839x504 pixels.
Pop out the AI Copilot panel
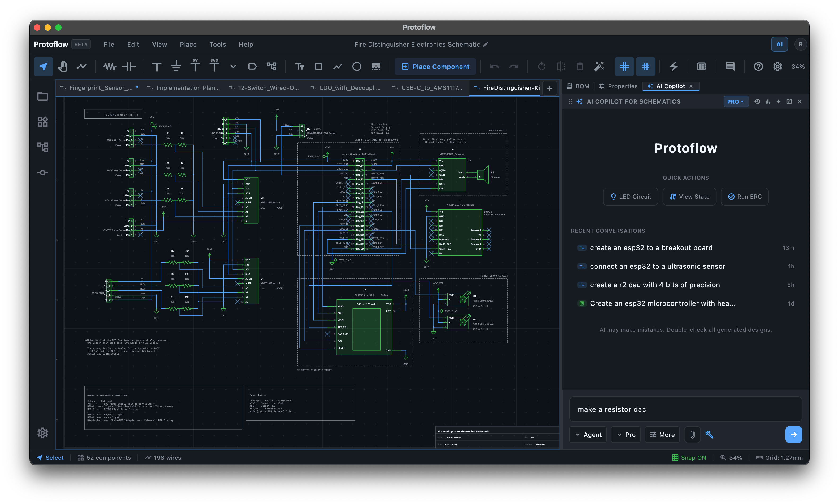(x=789, y=101)
